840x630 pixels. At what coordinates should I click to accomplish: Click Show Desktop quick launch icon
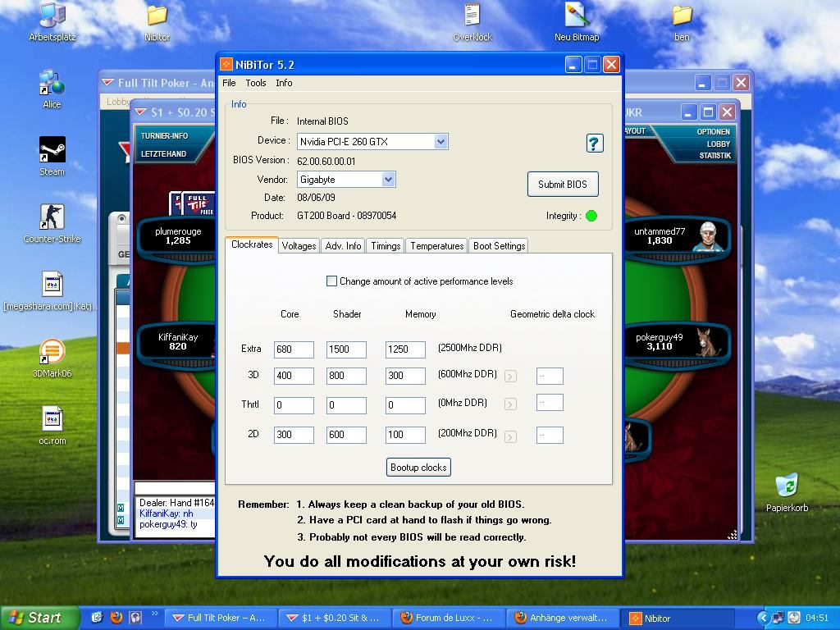click(97, 618)
